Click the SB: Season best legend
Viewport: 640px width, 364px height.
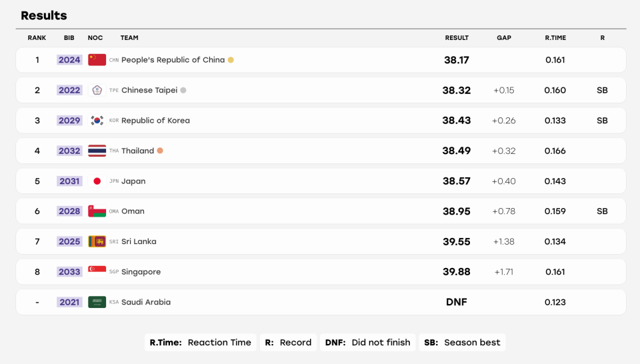coord(462,343)
